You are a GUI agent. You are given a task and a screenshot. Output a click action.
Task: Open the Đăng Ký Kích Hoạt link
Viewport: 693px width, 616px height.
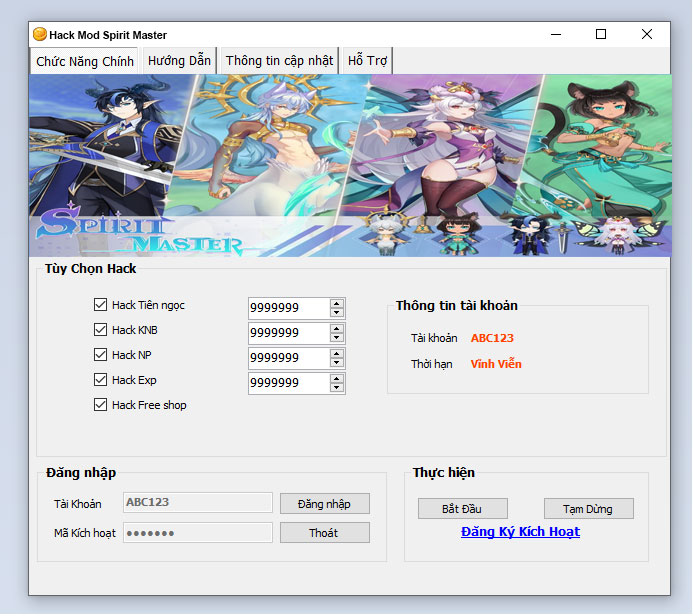point(520,532)
